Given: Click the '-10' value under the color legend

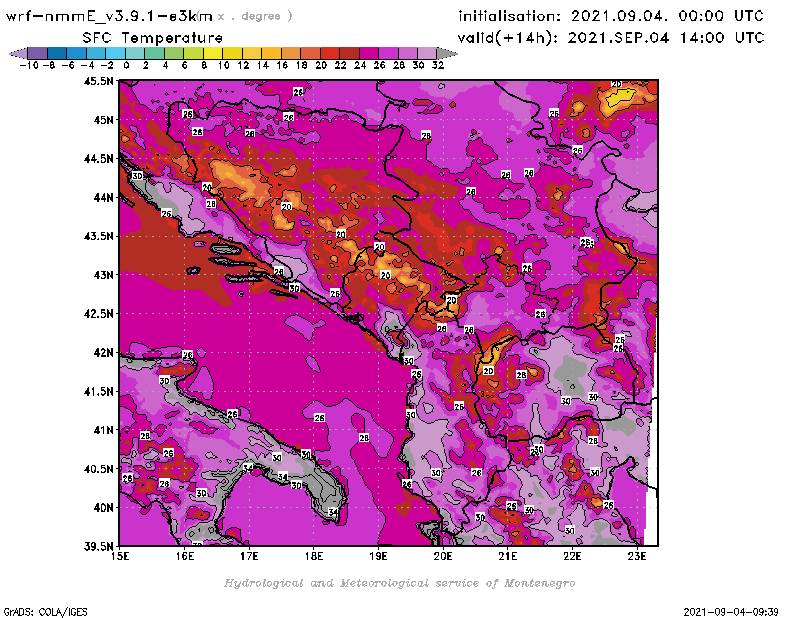Looking at the screenshot, I should point(29,66).
